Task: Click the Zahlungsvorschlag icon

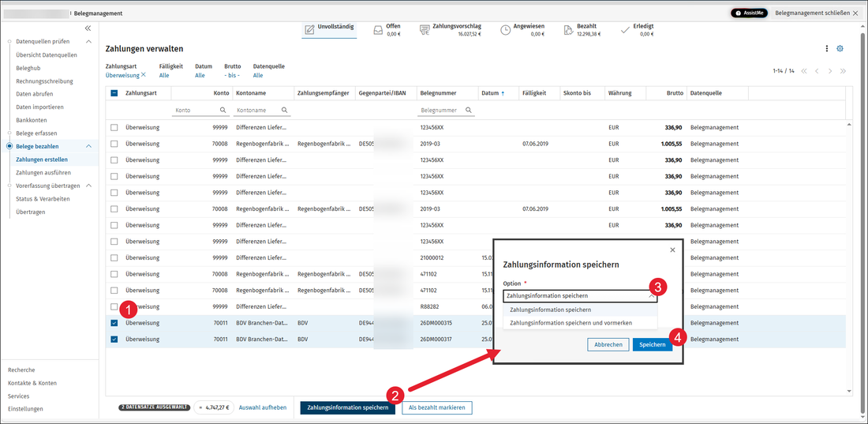Action: tap(425, 30)
